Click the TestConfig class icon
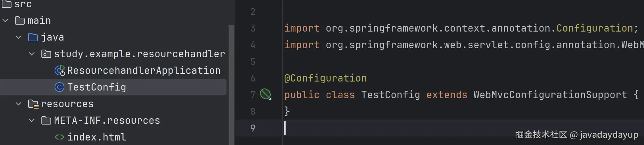The image size is (644, 145). click(x=59, y=87)
